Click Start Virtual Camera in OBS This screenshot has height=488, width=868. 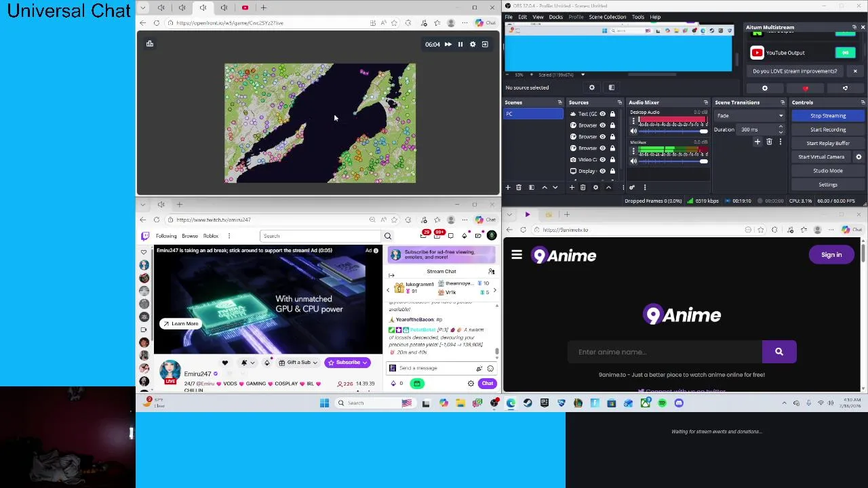pyautogui.click(x=821, y=157)
